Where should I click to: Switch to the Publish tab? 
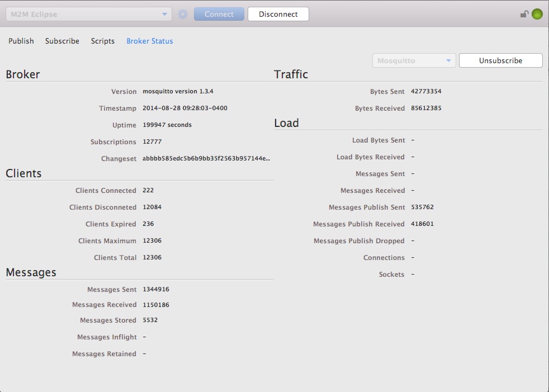(x=21, y=41)
